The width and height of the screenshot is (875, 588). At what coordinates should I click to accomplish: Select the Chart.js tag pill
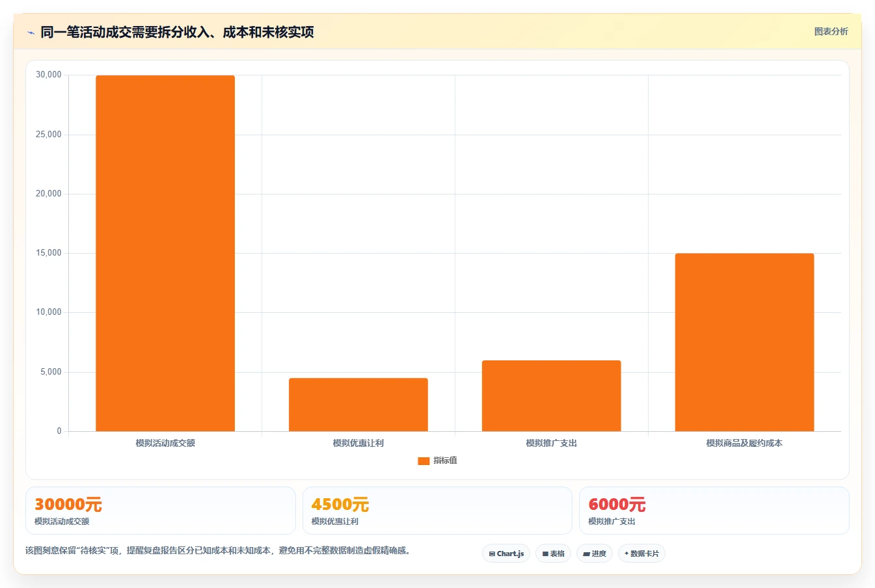click(x=506, y=554)
